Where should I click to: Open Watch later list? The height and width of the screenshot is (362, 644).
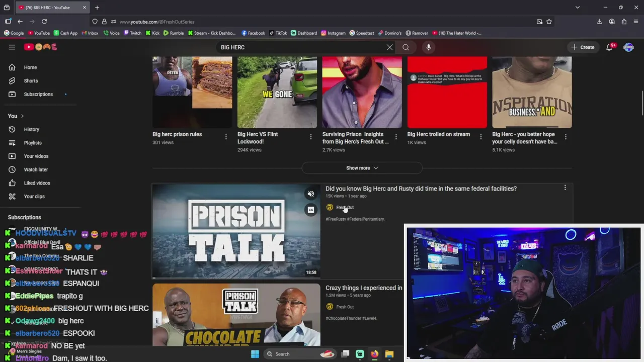pos(36,169)
